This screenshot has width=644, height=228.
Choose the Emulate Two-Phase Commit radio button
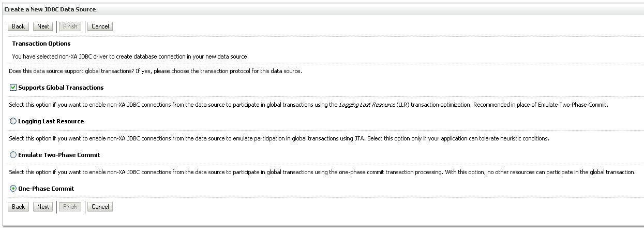click(13, 155)
